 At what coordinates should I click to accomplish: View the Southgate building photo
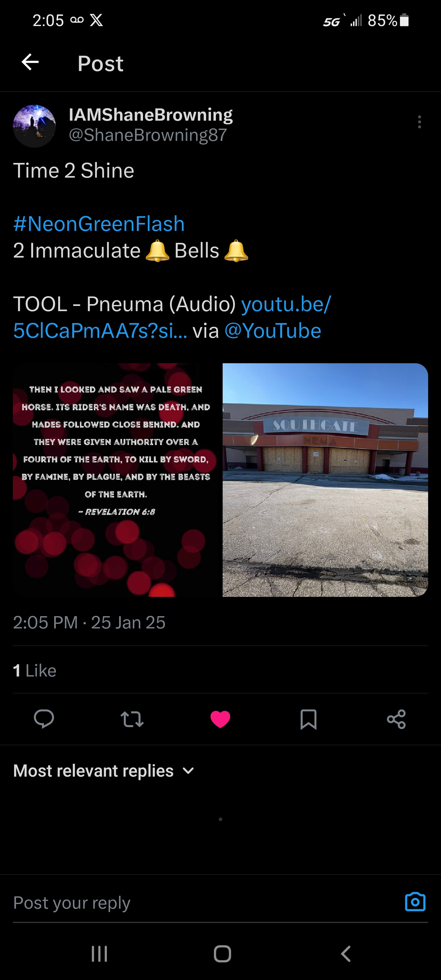coord(325,480)
